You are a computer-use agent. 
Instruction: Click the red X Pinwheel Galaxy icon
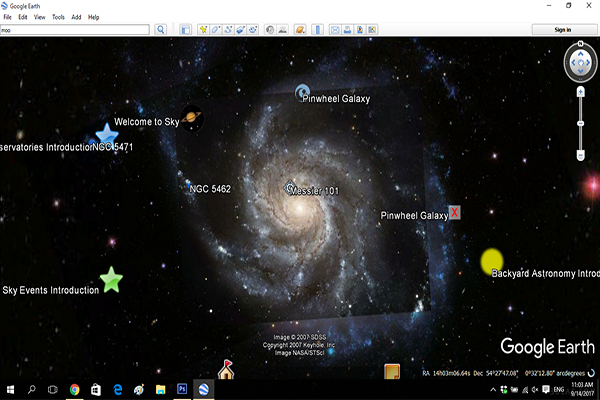(455, 212)
